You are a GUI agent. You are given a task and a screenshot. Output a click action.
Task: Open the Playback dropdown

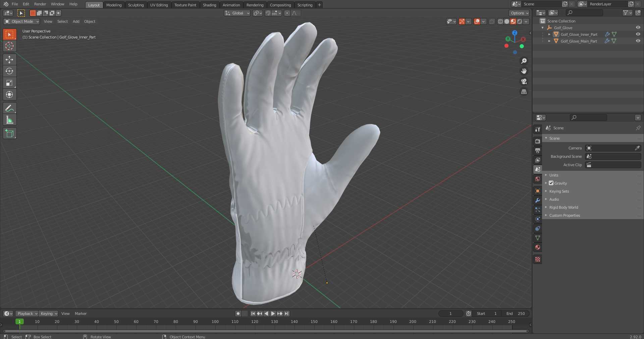click(x=27, y=314)
